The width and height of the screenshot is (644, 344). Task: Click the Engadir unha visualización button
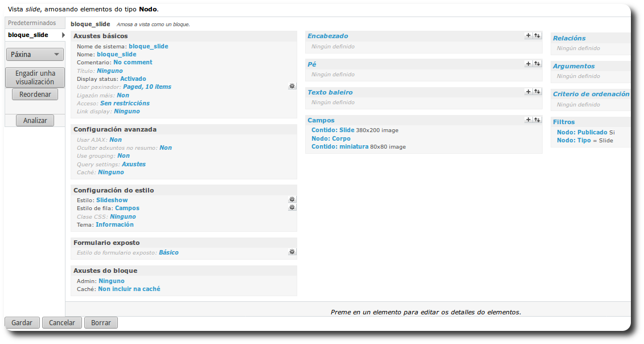[35, 77]
